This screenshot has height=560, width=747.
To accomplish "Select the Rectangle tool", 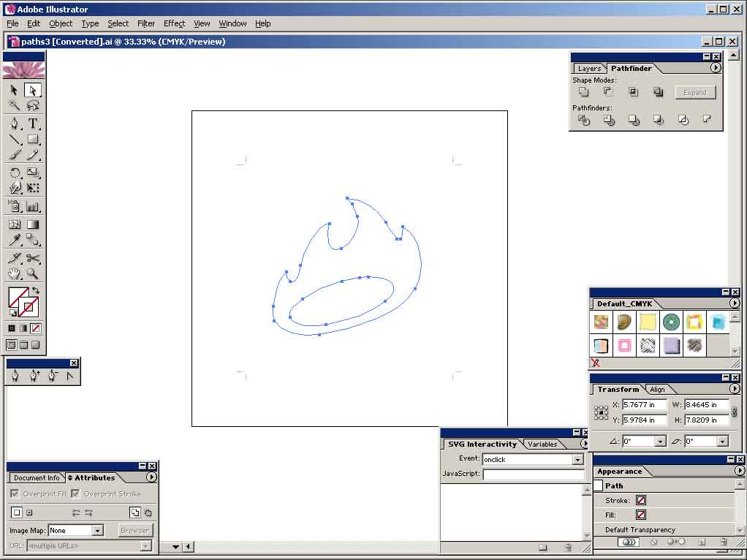I will (32, 139).
